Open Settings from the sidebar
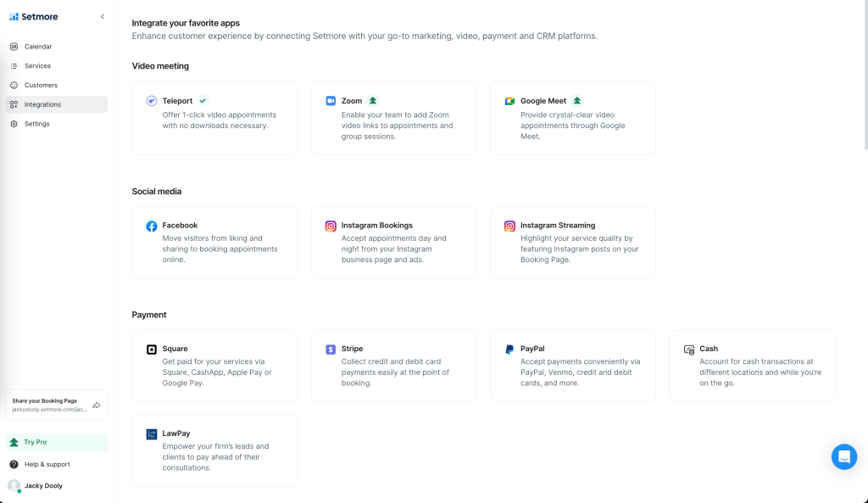The width and height of the screenshot is (868, 503). coord(36,124)
